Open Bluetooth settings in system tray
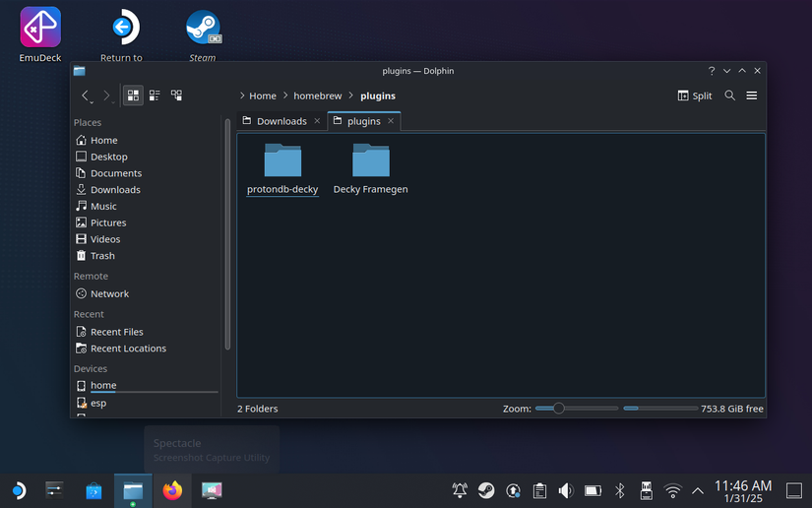Viewport: 812px width, 508px height. point(619,490)
